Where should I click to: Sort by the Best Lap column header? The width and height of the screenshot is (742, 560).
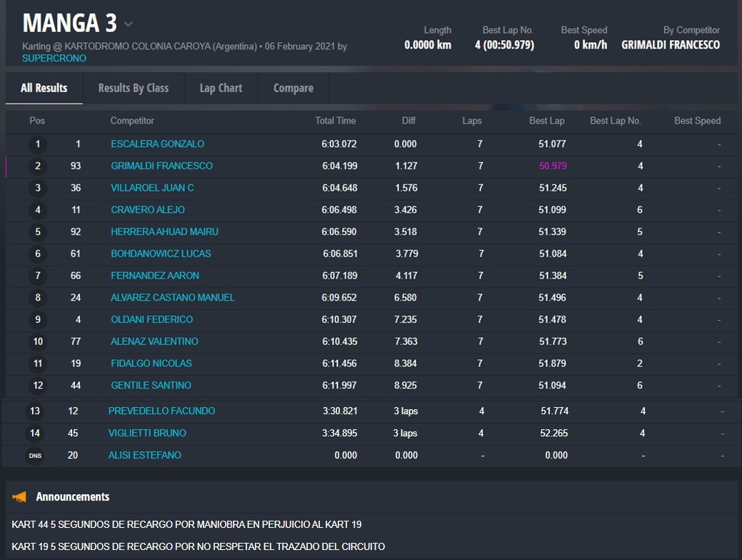point(546,121)
